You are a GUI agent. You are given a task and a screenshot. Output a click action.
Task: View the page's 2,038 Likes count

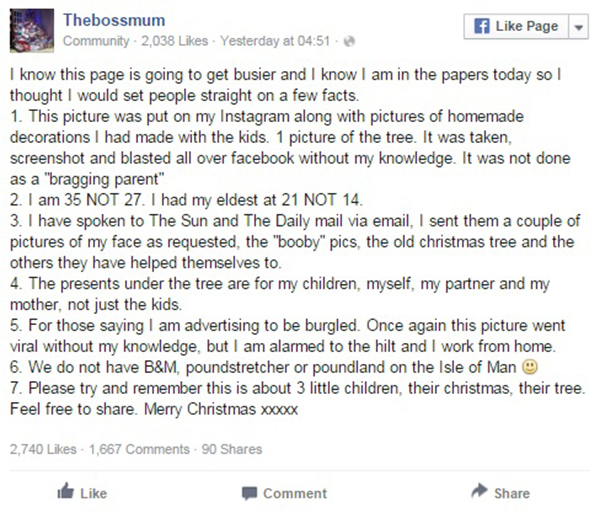[x=174, y=41]
